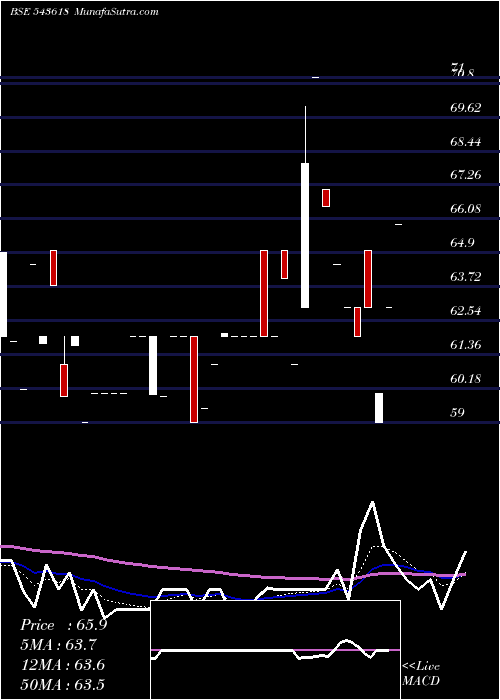Select the 62.54 price level label
This screenshot has height=700, width=500.
click(466, 311)
